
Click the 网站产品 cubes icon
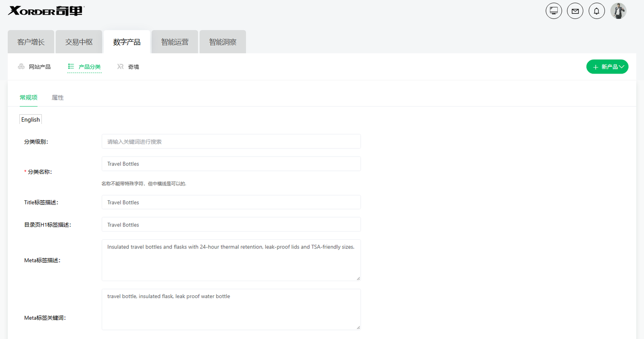click(21, 67)
